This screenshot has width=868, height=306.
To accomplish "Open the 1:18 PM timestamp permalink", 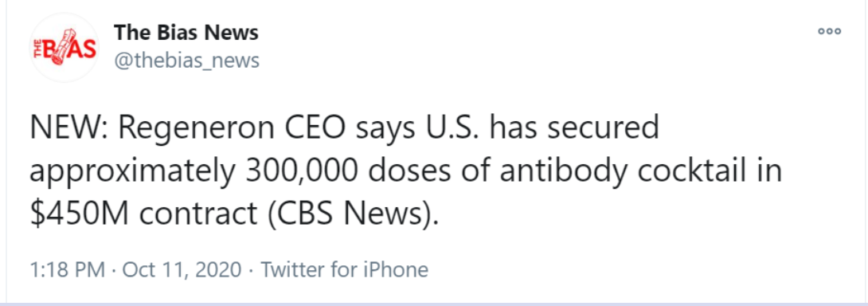I will (67, 270).
